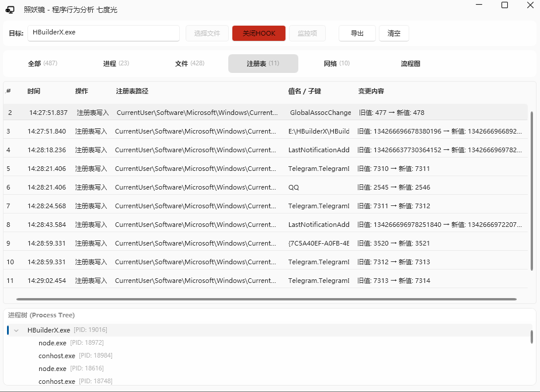Click the app logo icon in title bar
Image resolution: width=540 pixels, height=392 pixels.
coord(10,10)
